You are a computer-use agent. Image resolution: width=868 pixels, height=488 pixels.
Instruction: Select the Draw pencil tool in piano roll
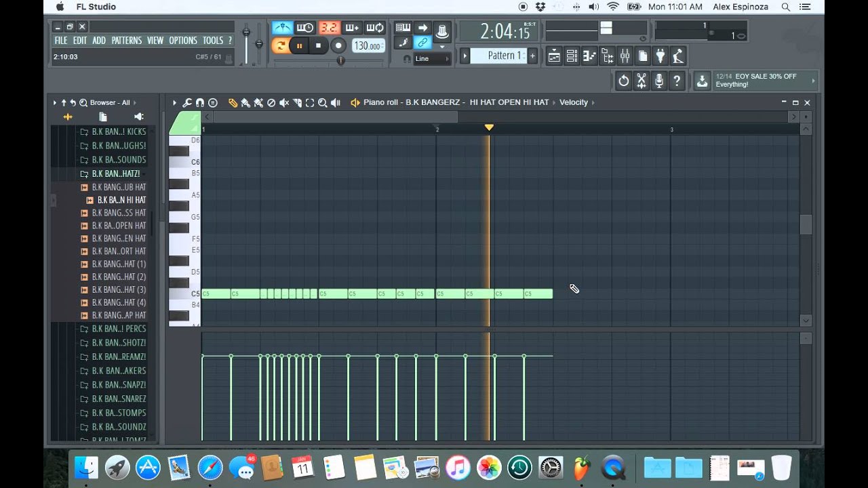[233, 103]
